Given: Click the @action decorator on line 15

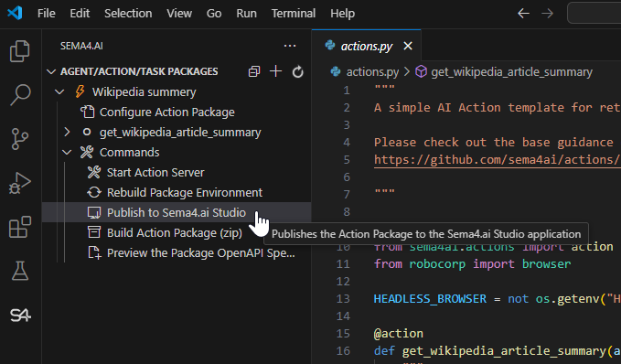Looking at the screenshot, I should tap(399, 334).
